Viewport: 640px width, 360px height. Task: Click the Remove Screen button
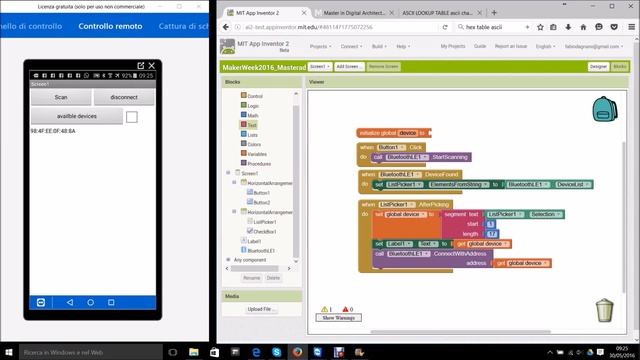click(x=383, y=67)
